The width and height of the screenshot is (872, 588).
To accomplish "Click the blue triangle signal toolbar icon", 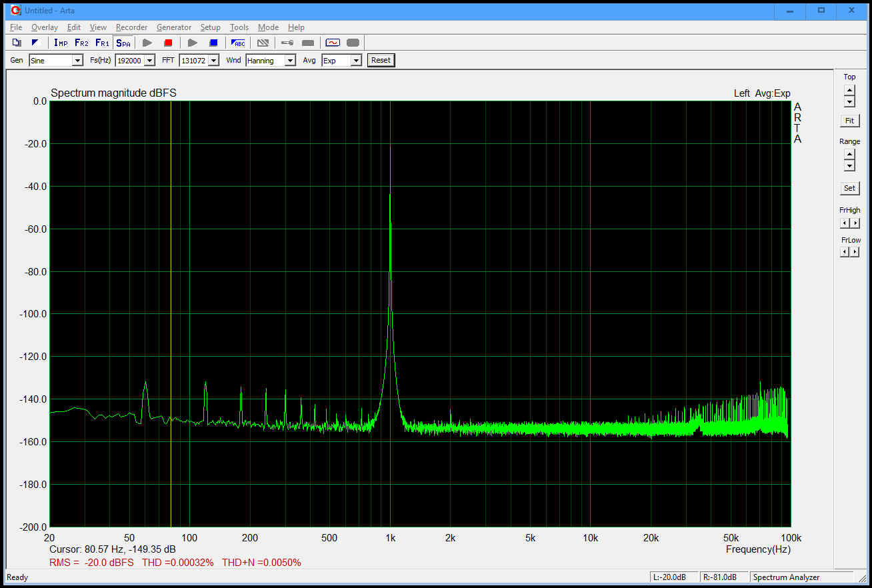I will pyautogui.click(x=36, y=43).
